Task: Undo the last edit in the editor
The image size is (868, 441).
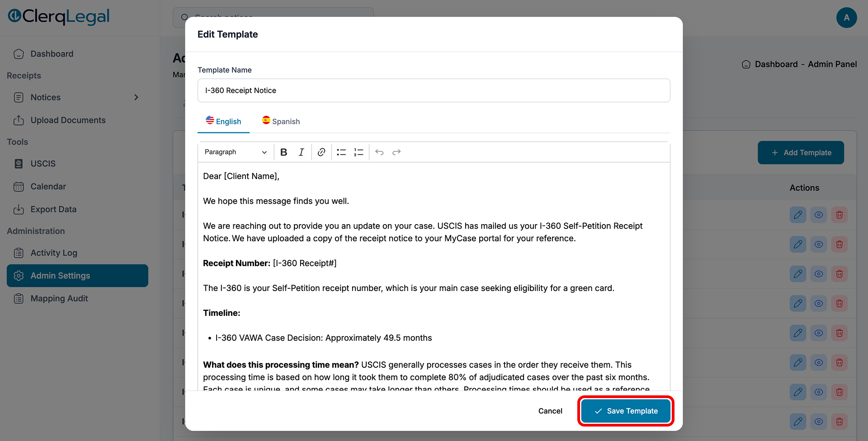Action: pyautogui.click(x=379, y=152)
